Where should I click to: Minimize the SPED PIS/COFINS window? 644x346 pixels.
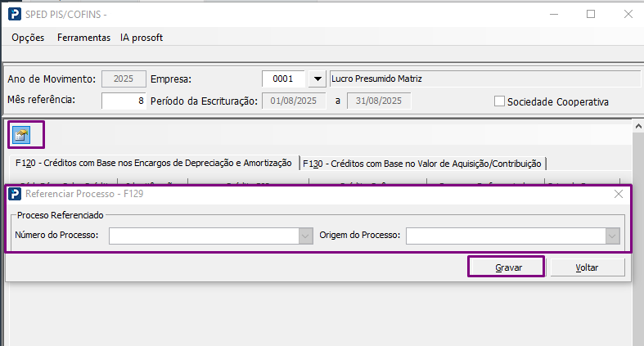(554, 14)
